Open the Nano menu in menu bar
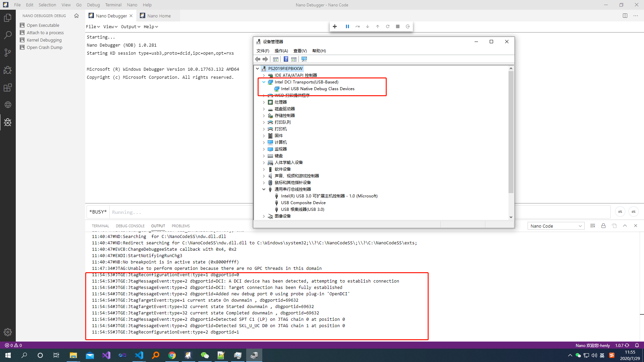The width and height of the screenshot is (644, 362). (132, 5)
